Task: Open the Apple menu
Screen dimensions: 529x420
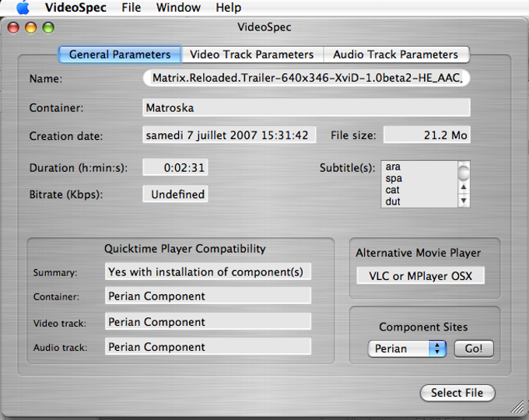Action: coord(23,8)
